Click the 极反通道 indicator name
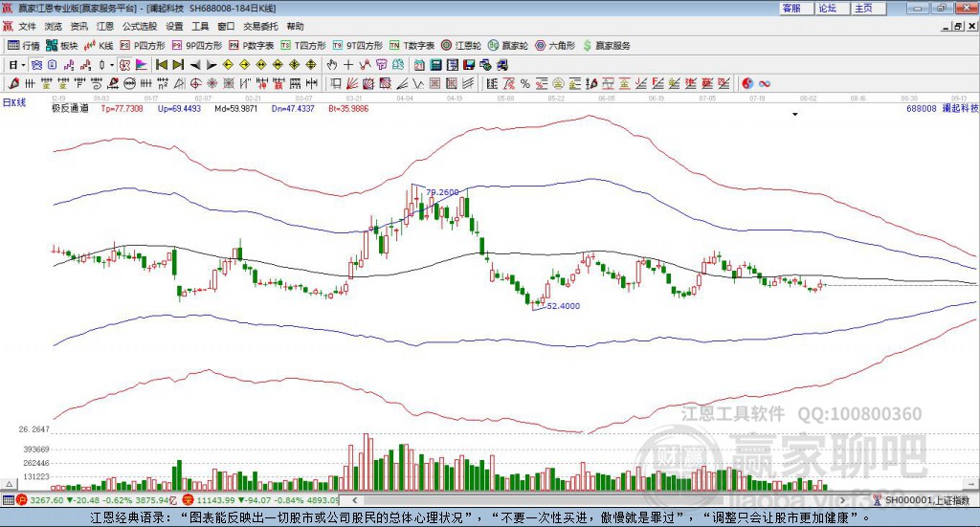980x527 pixels. click(70, 109)
